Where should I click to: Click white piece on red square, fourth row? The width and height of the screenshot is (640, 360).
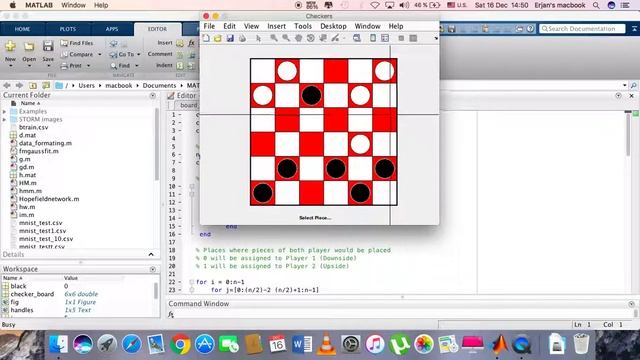[360, 144]
